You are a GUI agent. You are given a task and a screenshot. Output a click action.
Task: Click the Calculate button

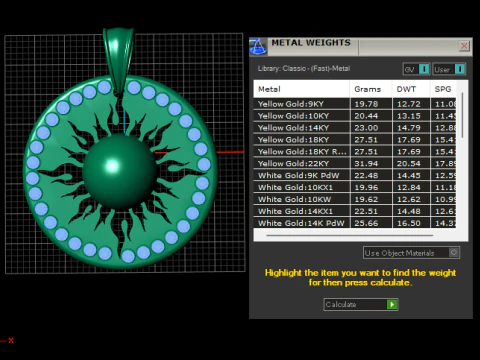point(361,304)
